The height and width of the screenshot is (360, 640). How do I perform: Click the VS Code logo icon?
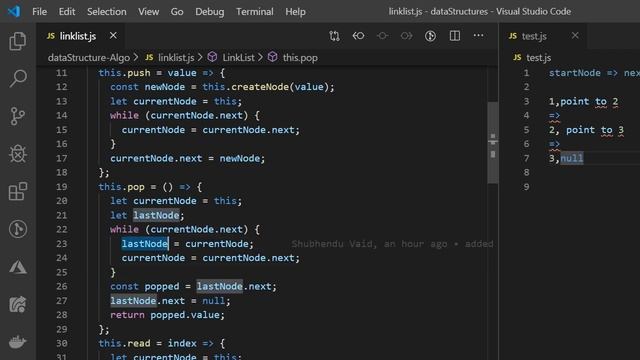coord(14,11)
